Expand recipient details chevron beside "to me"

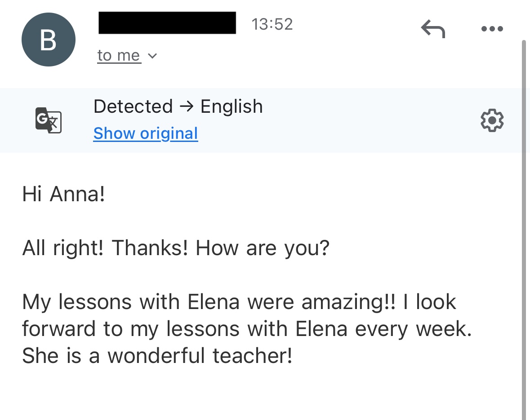(152, 56)
